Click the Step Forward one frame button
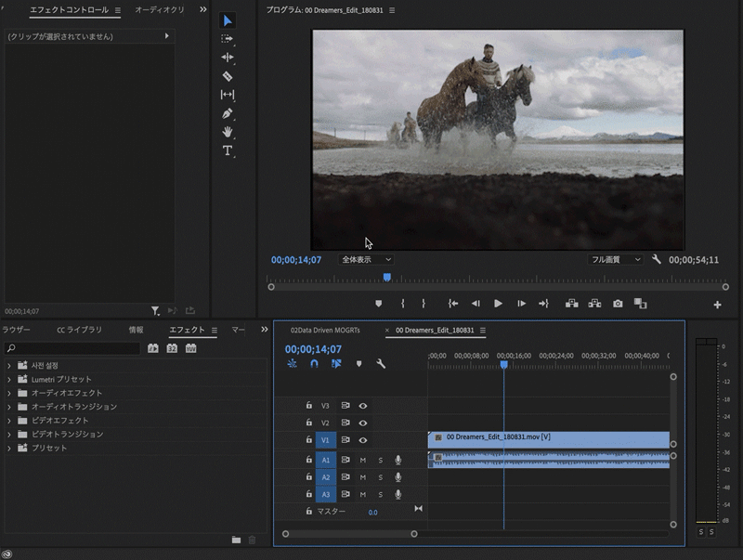Screen dimensions: 743x560 (521, 304)
